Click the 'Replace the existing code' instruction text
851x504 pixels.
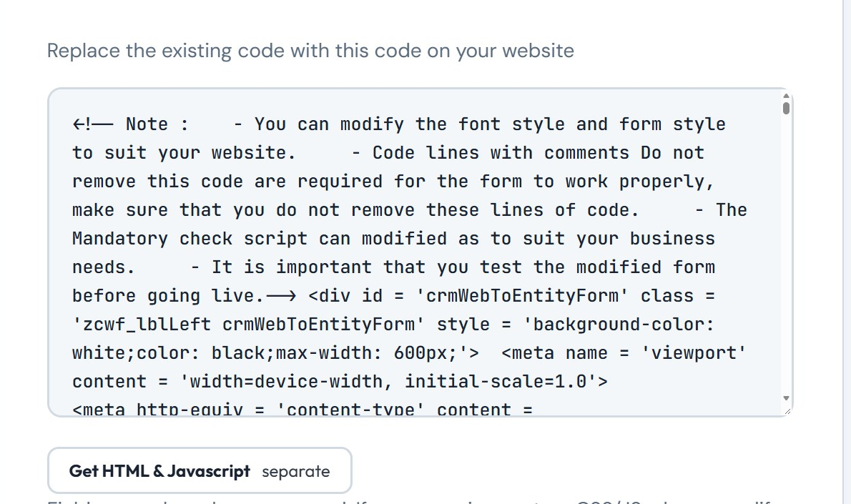click(x=310, y=51)
